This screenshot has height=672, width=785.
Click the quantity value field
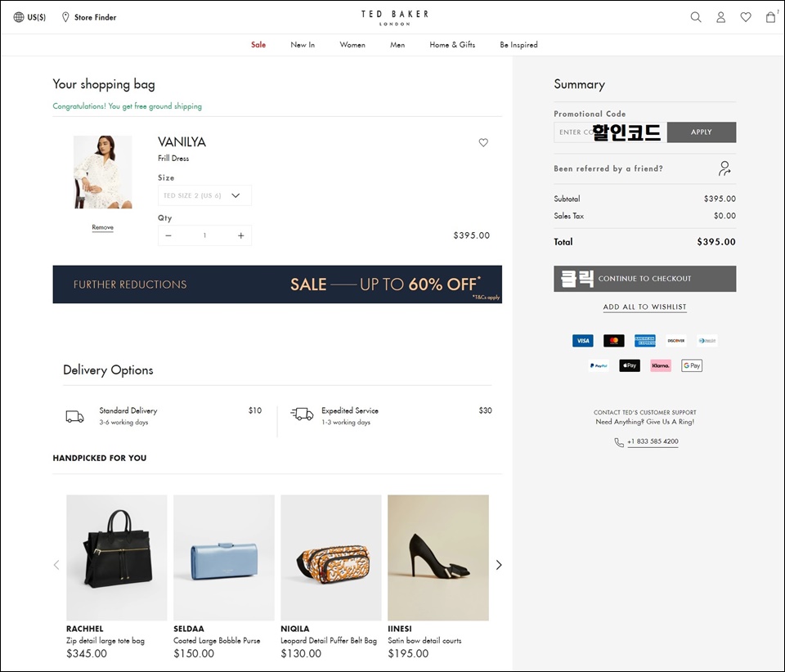(x=204, y=235)
